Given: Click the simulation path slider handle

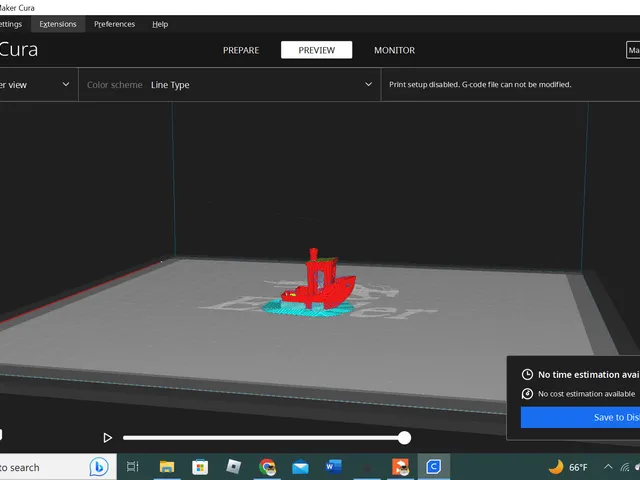Looking at the screenshot, I should click(x=404, y=438).
